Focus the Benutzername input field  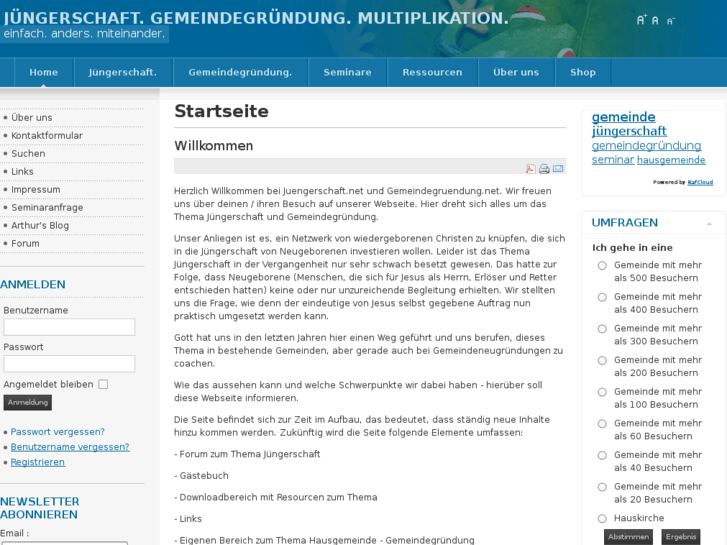[69, 327]
